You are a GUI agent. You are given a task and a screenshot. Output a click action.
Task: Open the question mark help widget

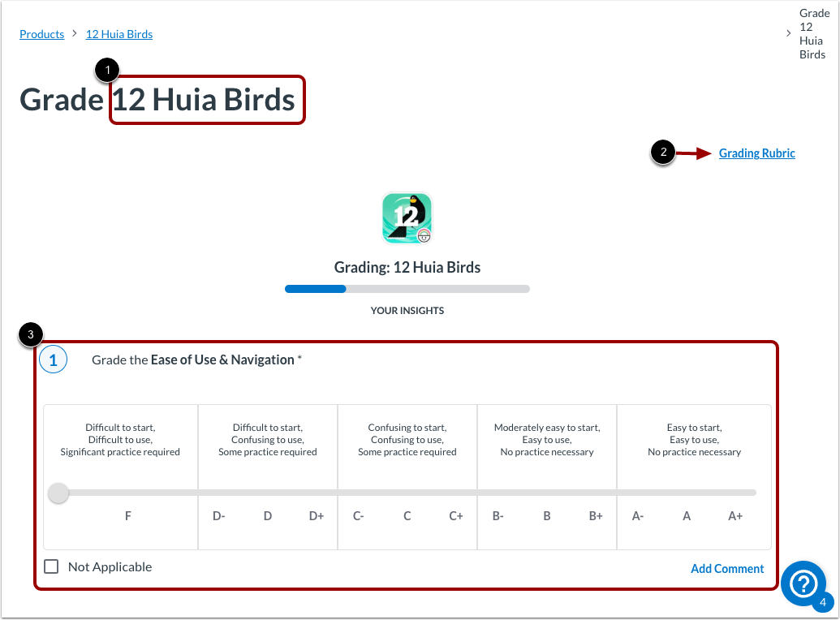(x=803, y=583)
